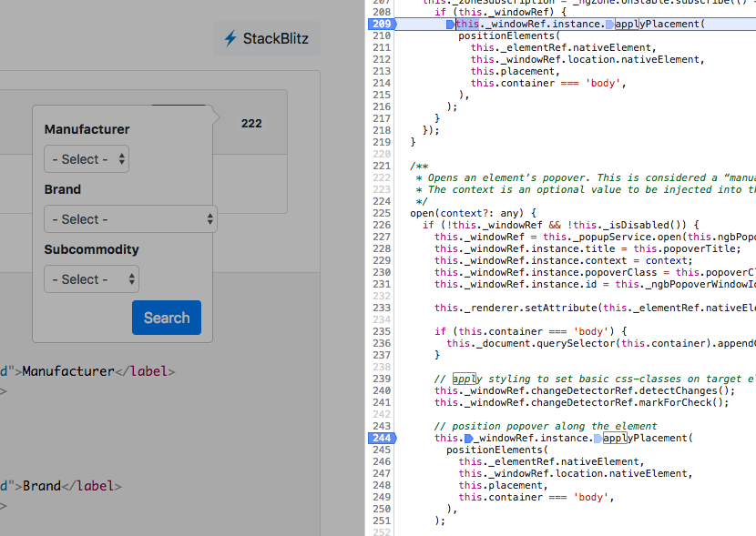756x536 pixels.
Task: Click the blue marker icon starting line 209
Action: pyautogui.click(x=452, y=24)
